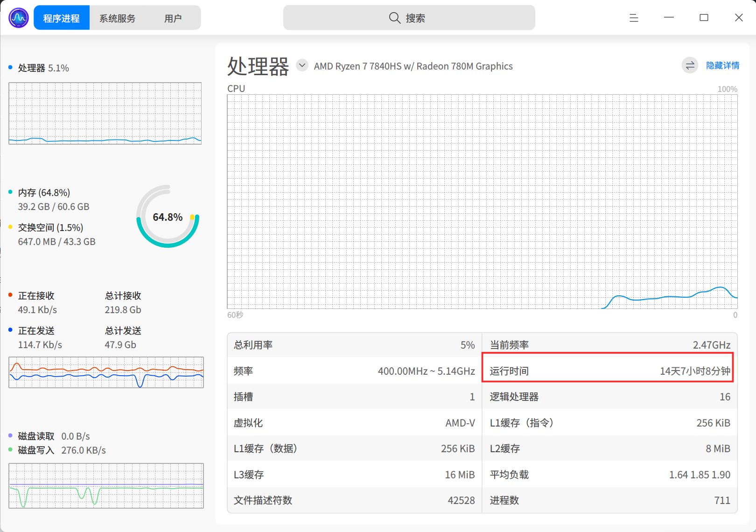The width and height of the screenshot is (756, 532).
Task: Click the 隐藏详情 link
Action: click(x=722, y=65)
